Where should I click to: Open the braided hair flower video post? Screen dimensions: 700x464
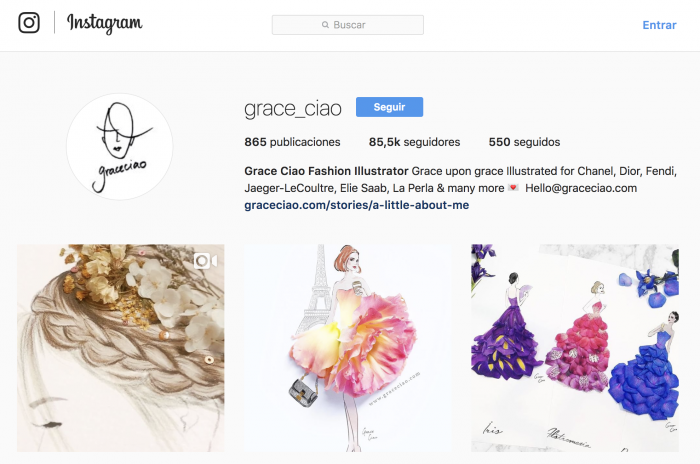121,348
